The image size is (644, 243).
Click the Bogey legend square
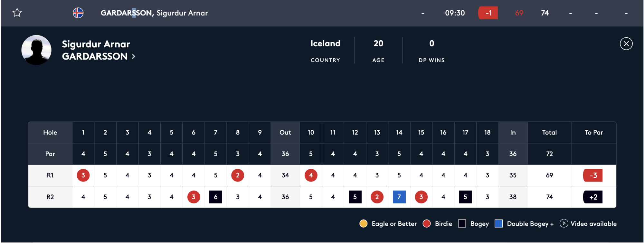click(462, 224)
